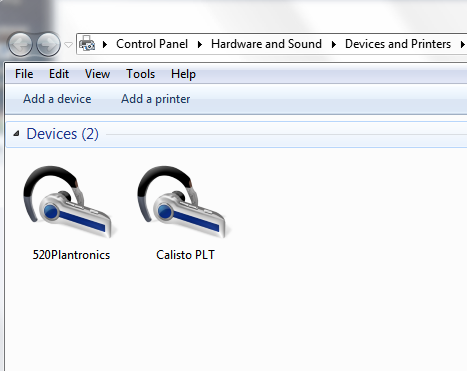Click Add a device
467x371 pixels.
[57, 99]
